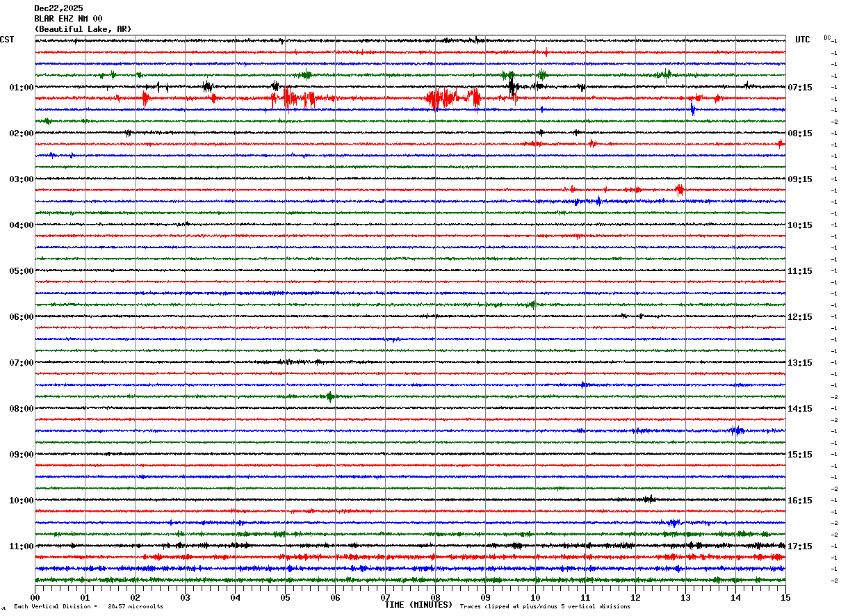Click the 10:15 UTC time label

tap(801, 225)
